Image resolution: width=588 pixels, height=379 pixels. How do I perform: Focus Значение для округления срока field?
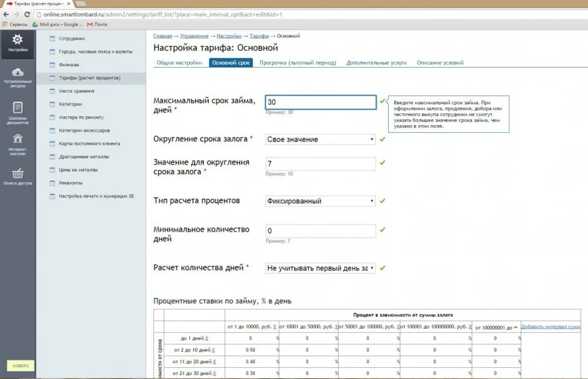[x=320, y=163]
